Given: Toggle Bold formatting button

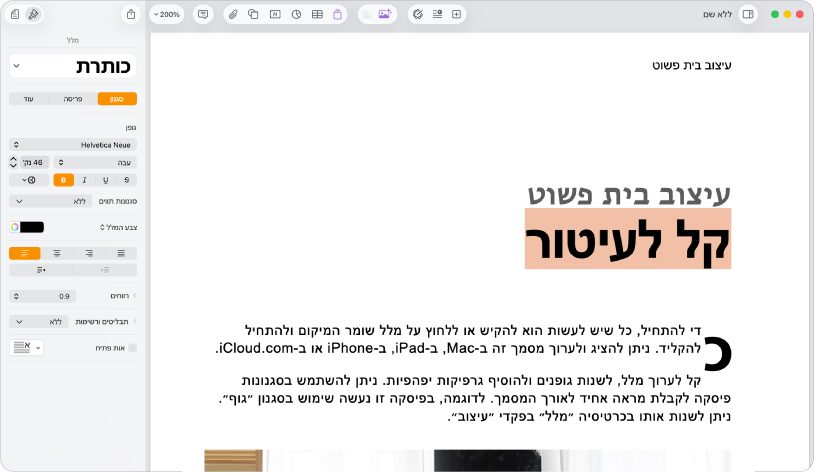Looking at the screenshot, I should (x=63, y=180).
